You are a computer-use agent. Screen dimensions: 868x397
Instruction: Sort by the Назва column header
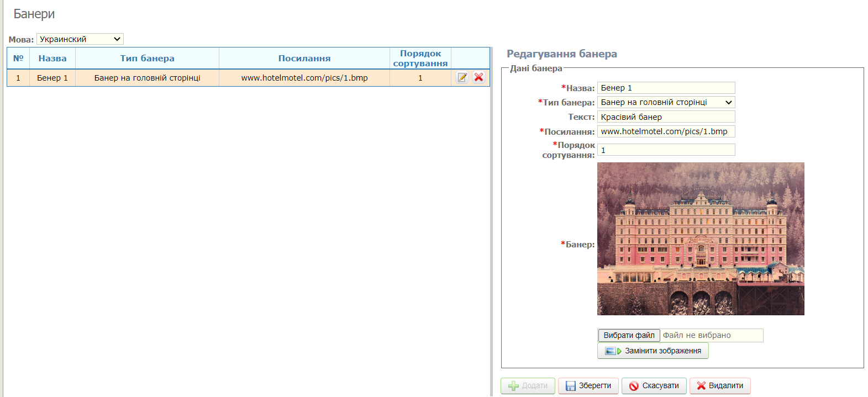pyautogui.click(x=52, y=59)
